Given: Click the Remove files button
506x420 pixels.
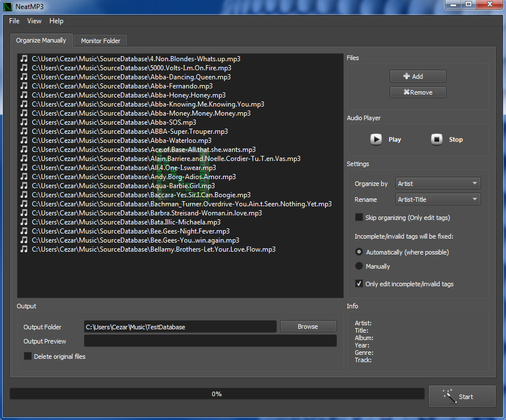Looking at the screenshot, I should click(418, 92).
